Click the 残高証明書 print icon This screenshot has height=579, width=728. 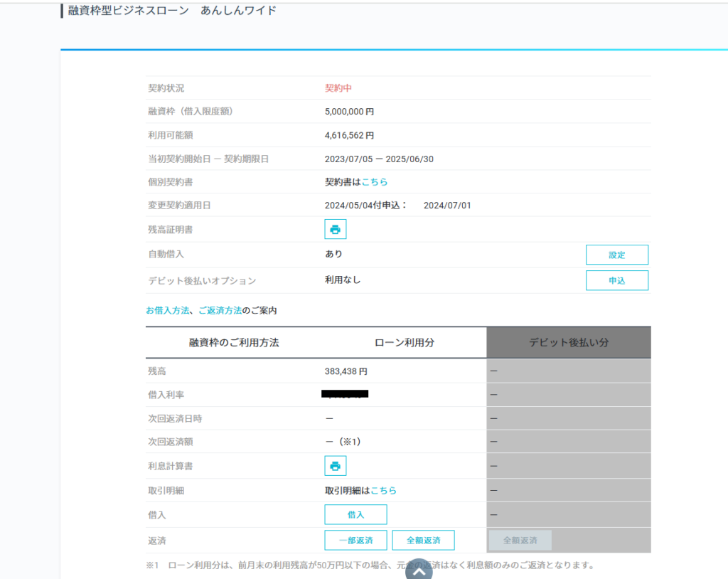coord(336,229)
